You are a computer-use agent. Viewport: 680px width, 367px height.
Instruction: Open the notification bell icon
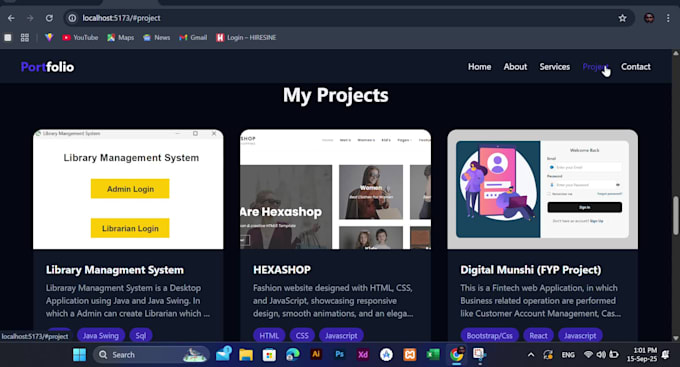tap(666, 355)
